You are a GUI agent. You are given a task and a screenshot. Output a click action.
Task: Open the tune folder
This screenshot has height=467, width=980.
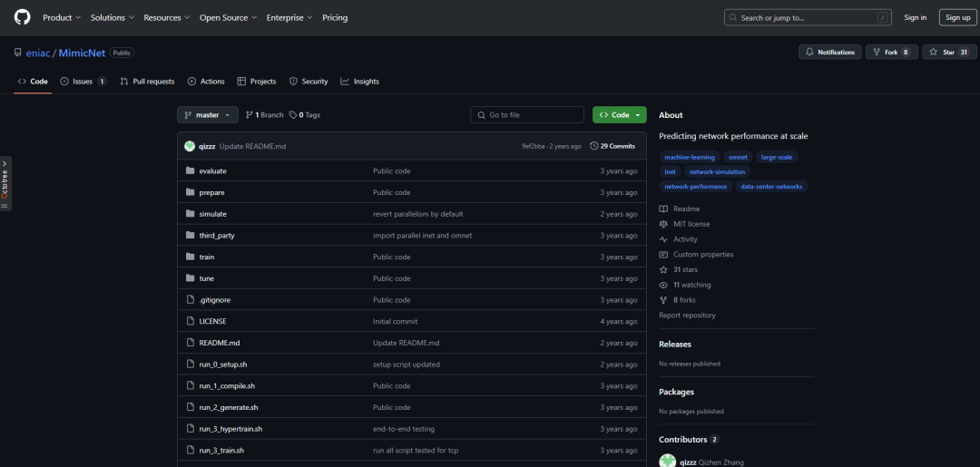(206, 278)
